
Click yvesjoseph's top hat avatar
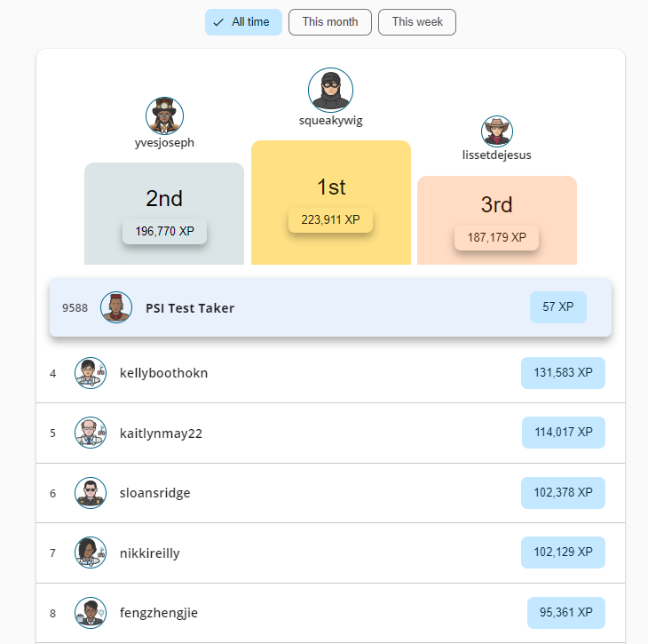pyautogui.click(x=164, y=116)
